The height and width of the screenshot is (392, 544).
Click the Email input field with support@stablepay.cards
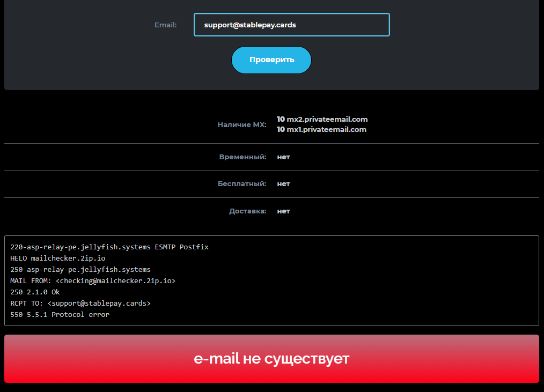[291, 25]
